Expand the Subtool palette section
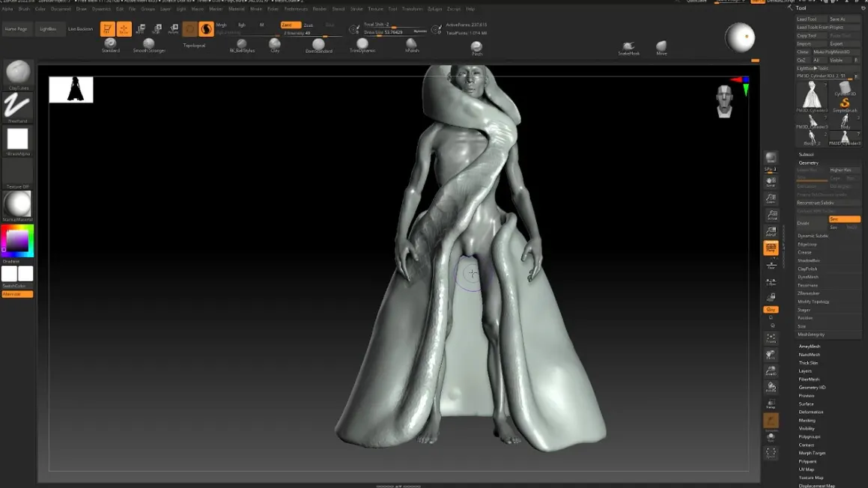 806,154
